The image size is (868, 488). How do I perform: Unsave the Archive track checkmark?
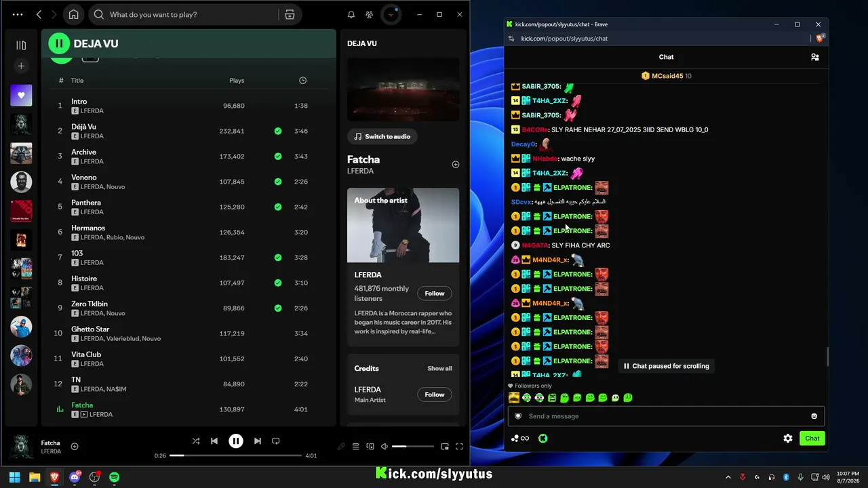[x=278, y=157]
